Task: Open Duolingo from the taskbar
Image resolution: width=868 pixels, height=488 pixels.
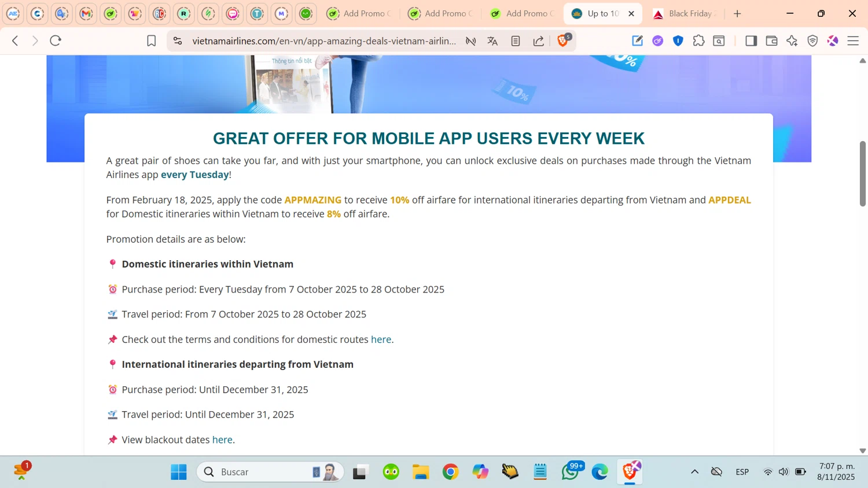Action: click(x=391, y=472)
